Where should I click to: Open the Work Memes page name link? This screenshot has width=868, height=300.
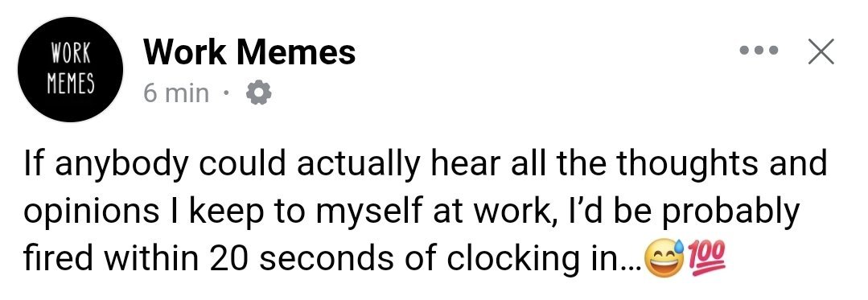point(249,52)
